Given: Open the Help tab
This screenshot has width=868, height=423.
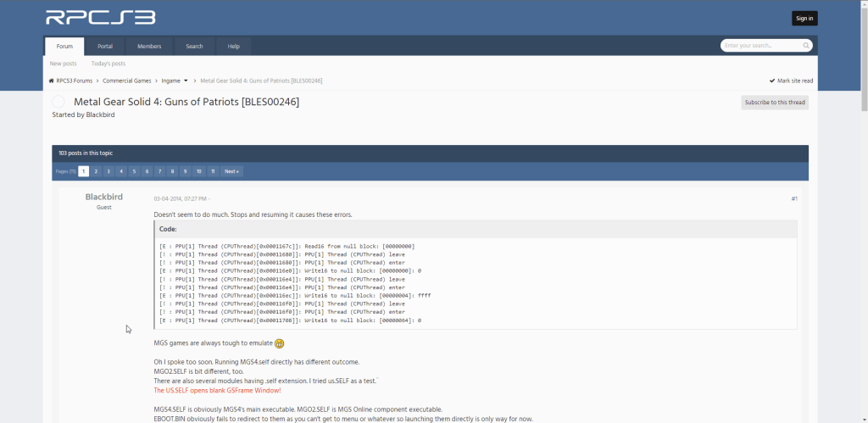Looking at the screenshot, I should tap(233, 46).
